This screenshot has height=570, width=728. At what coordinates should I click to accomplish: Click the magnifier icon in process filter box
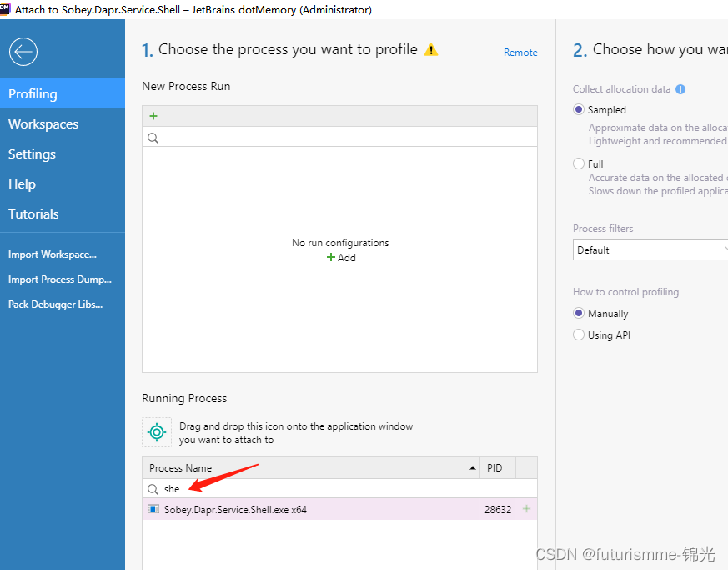click(153, 489)
